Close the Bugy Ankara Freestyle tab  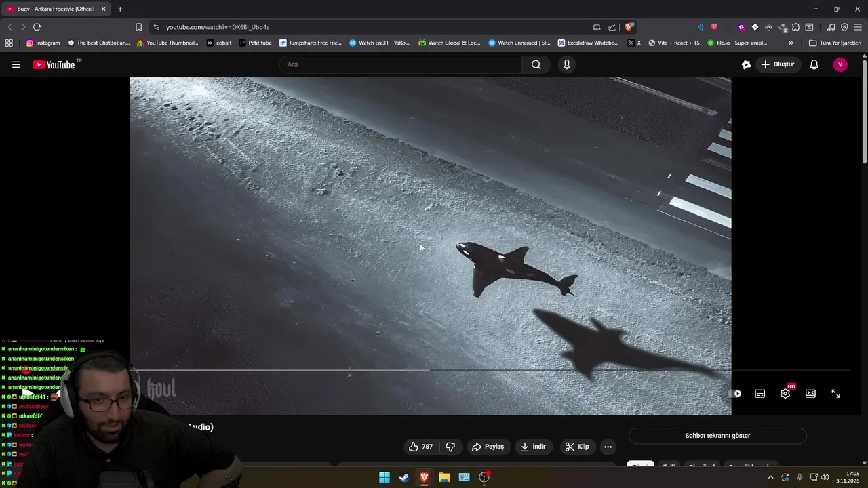point(104,9)
